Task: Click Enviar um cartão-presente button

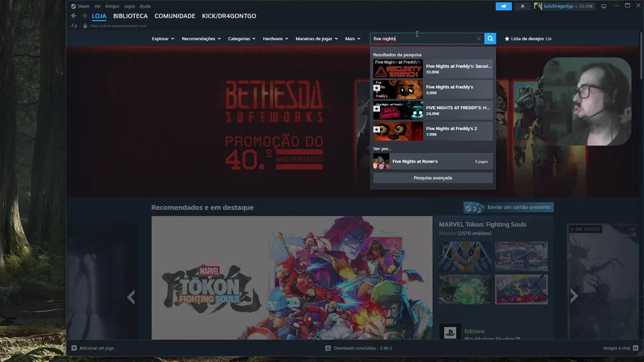Action: pyautogui.click(x=508, y=207)
